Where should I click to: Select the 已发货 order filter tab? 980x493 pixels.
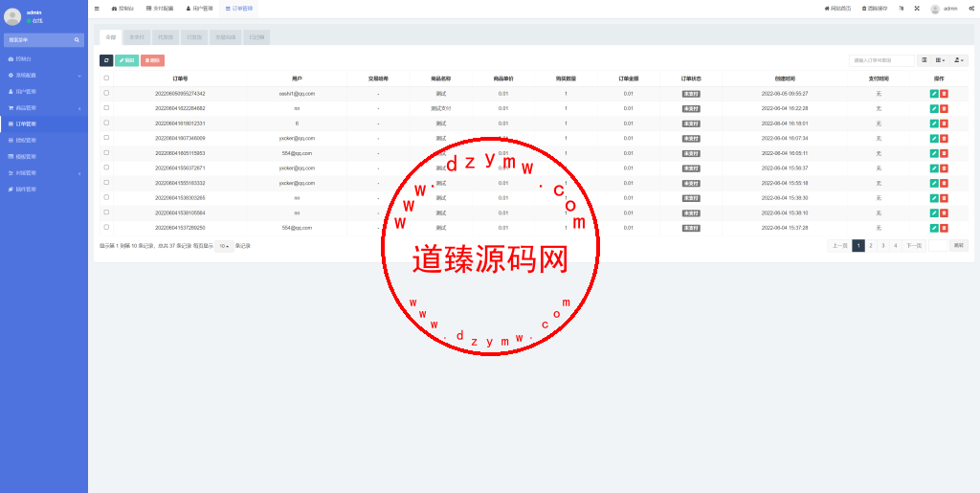pyautogui.click(x=193, y=37)
